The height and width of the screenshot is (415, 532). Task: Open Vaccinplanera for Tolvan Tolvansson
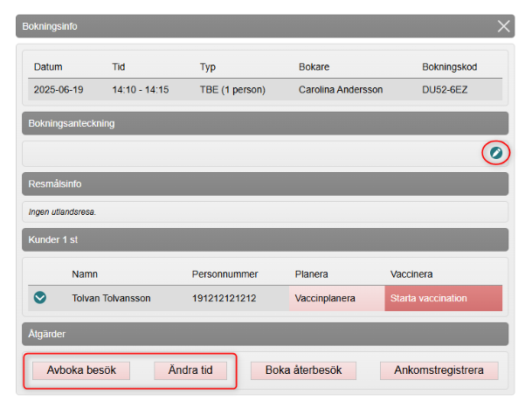pos(325,298)
